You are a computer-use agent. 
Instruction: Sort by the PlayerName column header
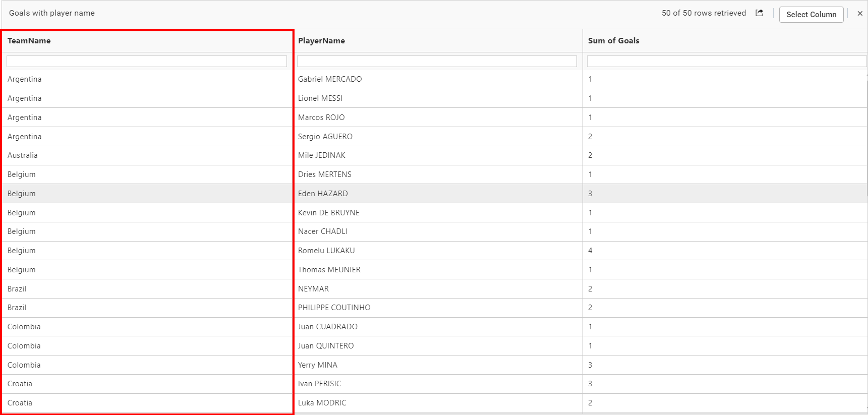point(321,41)
